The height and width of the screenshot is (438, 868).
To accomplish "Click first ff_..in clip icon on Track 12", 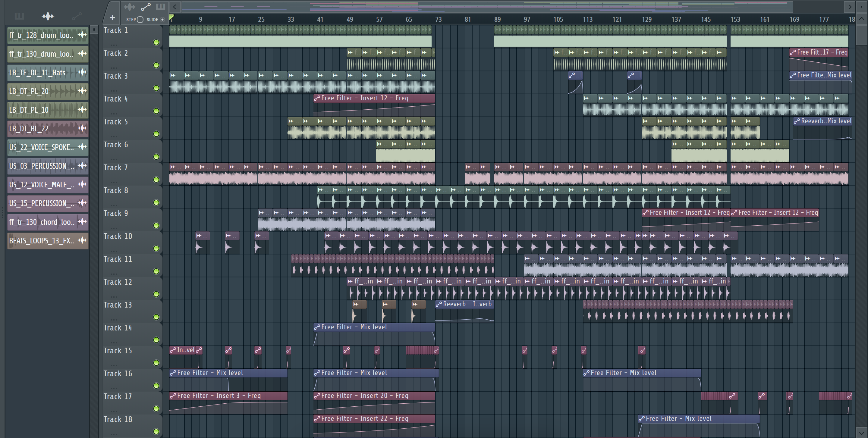I will (350, 281).
